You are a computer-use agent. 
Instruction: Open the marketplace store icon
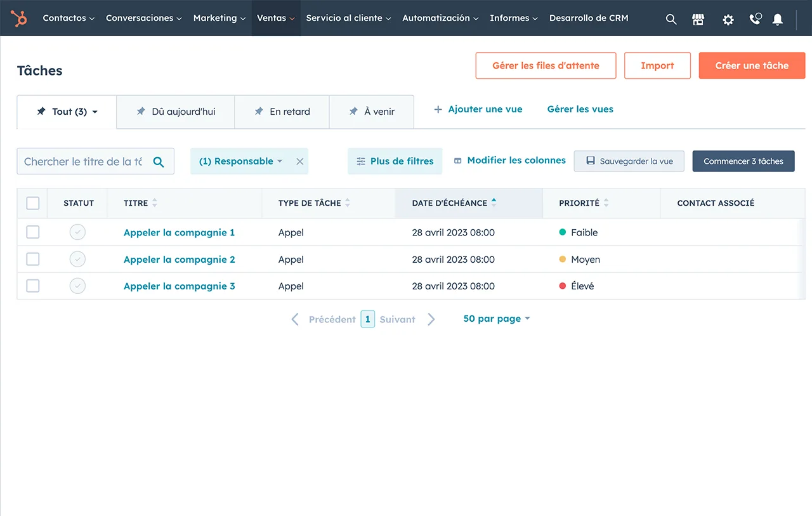point(698,19)
